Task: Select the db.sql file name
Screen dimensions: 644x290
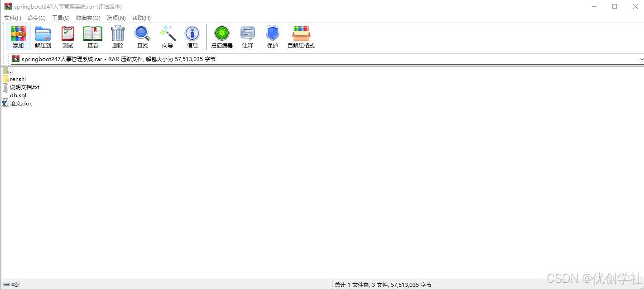Action: 18,95
